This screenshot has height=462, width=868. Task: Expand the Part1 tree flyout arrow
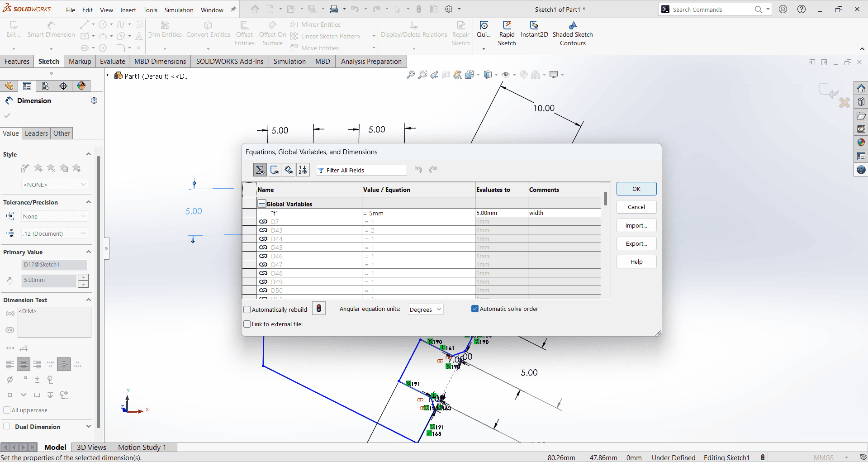pyautogui.click(x=108, y=75)
